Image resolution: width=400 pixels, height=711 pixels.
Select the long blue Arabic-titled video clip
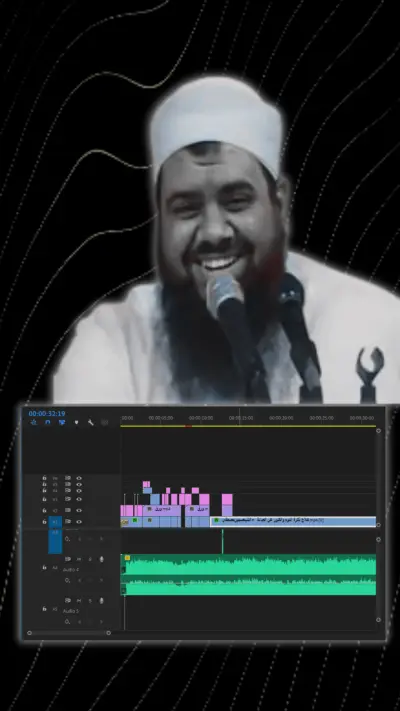coord(293,521)
